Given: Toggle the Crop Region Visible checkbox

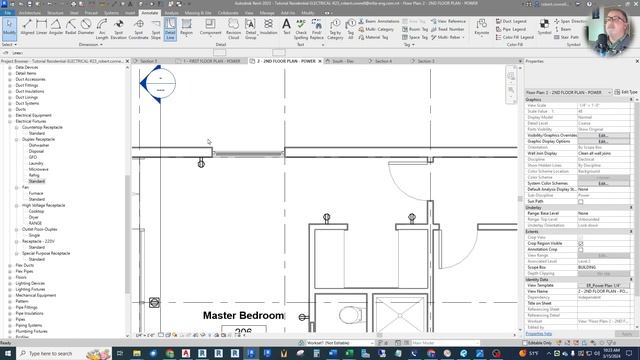Looking at the screenshot, I should tap(580, 243).
